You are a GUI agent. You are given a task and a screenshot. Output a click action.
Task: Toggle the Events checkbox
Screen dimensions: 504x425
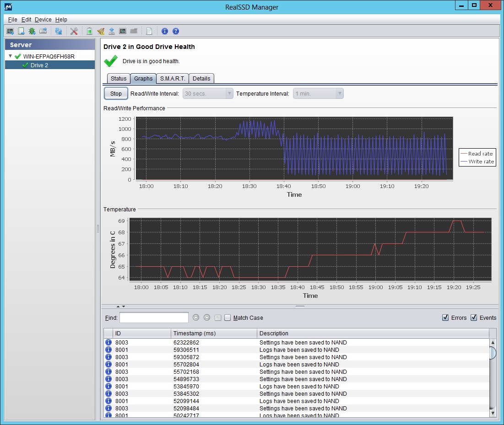pos(474,317)
